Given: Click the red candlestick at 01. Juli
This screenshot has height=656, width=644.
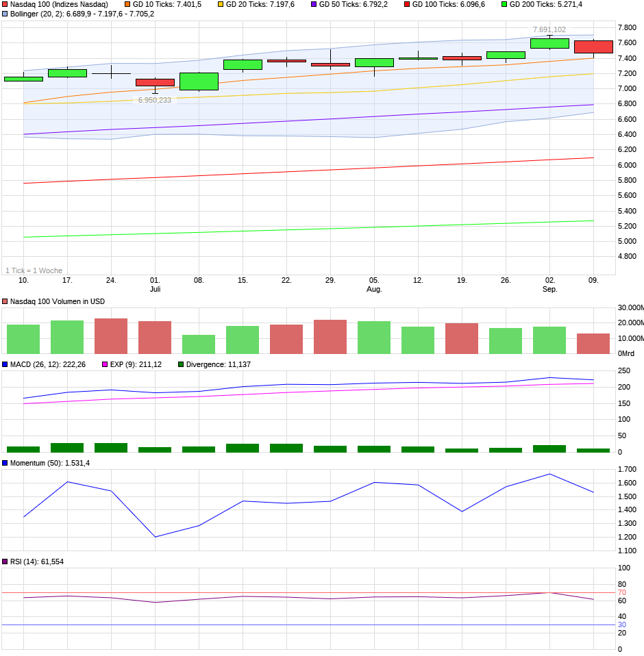Looking at the screenshot, I should (155, 82).
